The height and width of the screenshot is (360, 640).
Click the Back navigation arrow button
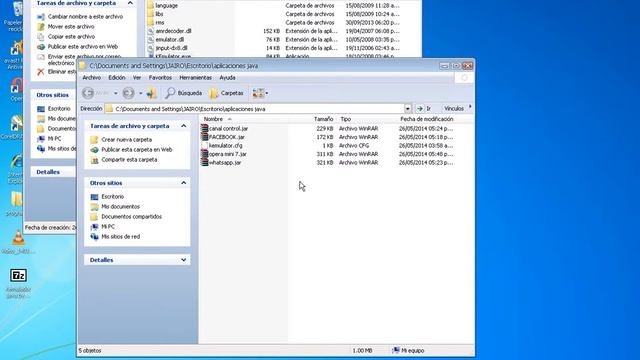[88, 93]
